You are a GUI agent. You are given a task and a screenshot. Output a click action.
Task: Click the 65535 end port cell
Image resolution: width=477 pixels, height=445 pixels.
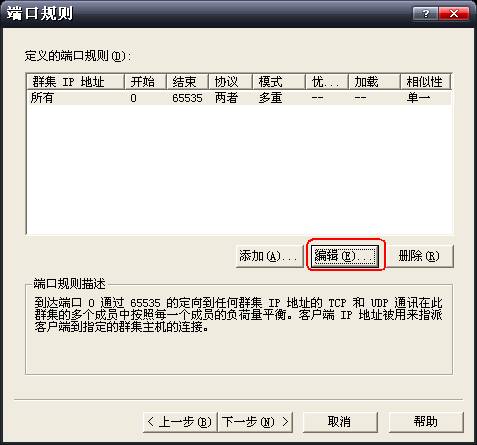coord(187,98)
